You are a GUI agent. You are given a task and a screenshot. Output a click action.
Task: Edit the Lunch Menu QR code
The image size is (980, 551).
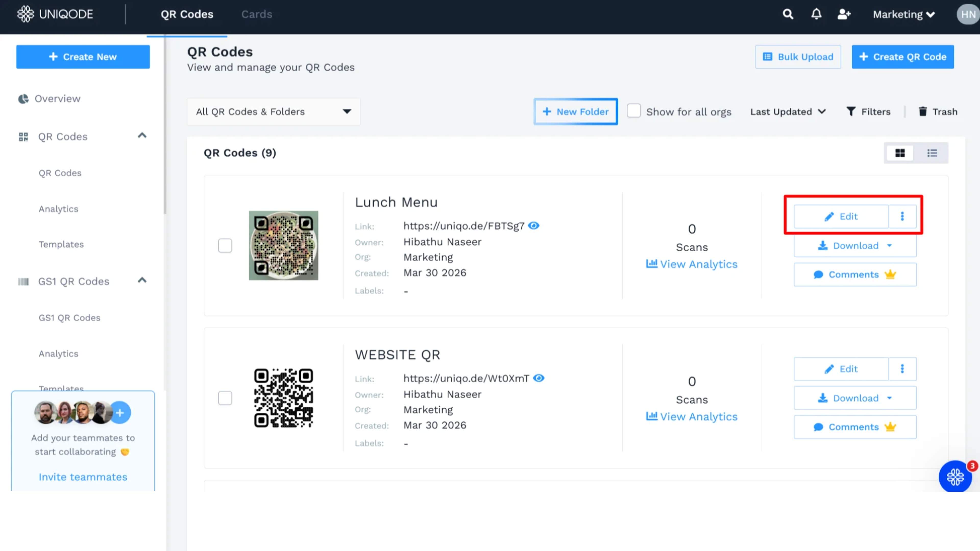(x=841, y=216)
